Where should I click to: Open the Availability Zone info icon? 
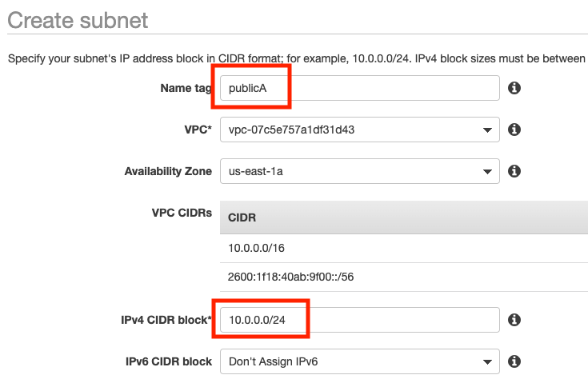click(515, 170)
